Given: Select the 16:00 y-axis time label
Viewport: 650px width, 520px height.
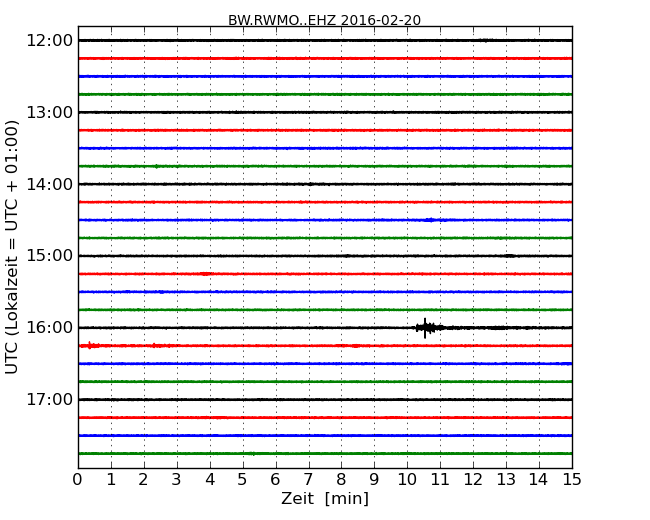Looking at the screenshot, I should point(49,328).
